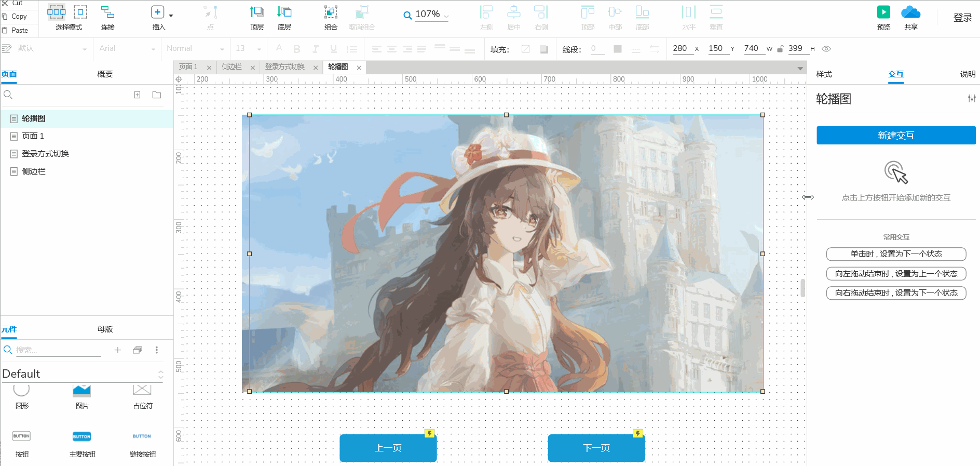Pick the 图片 image widget
This screenshot has width=980, height=466.
point(82,396)
